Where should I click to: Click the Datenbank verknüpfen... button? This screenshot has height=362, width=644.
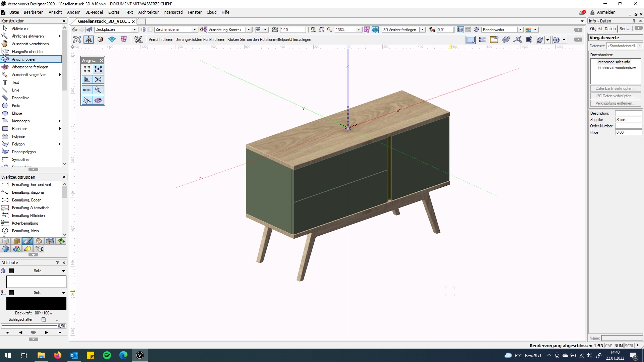(x=615, y=88)
